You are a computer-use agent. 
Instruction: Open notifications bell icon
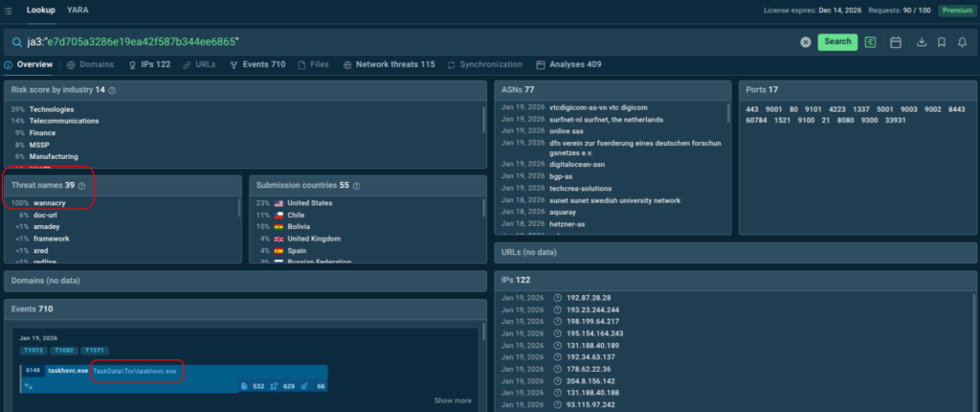962,42
